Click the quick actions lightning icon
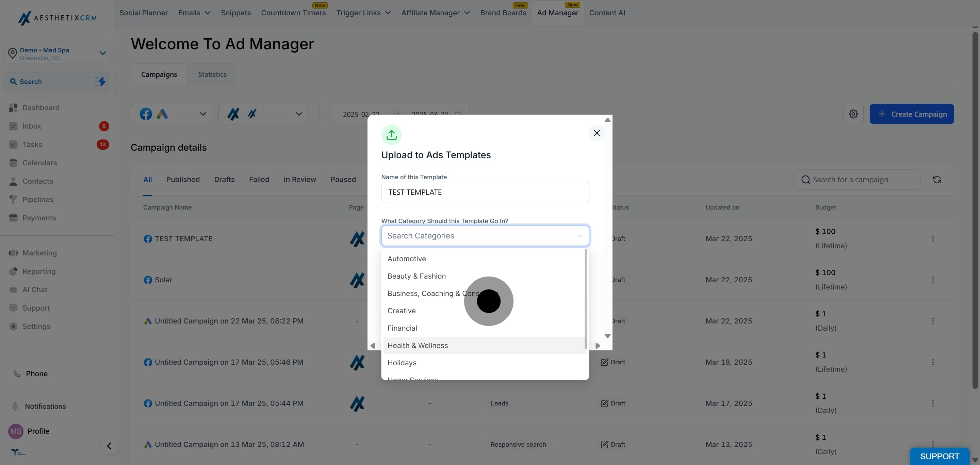This screenshot has height=465, width=980. coord(100,81)
